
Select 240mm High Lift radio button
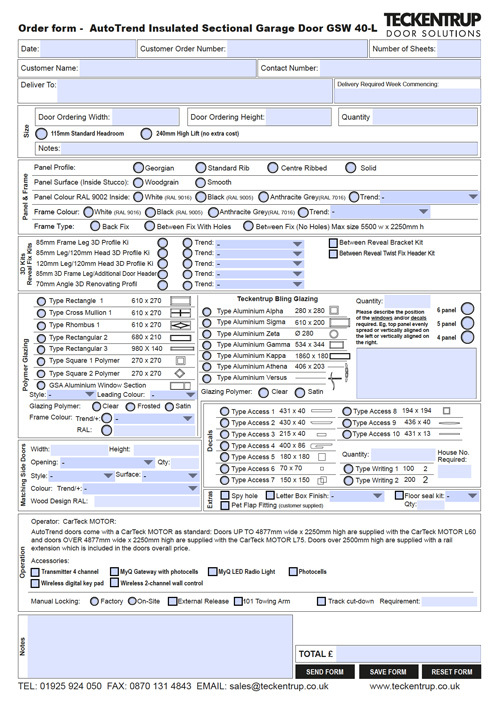click(146, 134)
